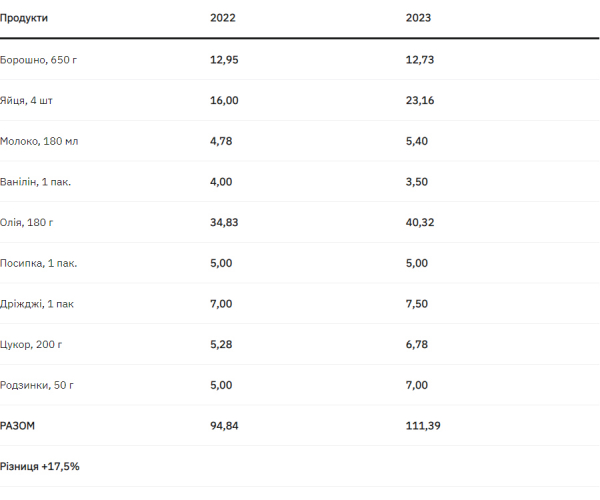Click the 2022 column header
The image size is (600, 500).
pyautogui.click(x=222, y=19)
